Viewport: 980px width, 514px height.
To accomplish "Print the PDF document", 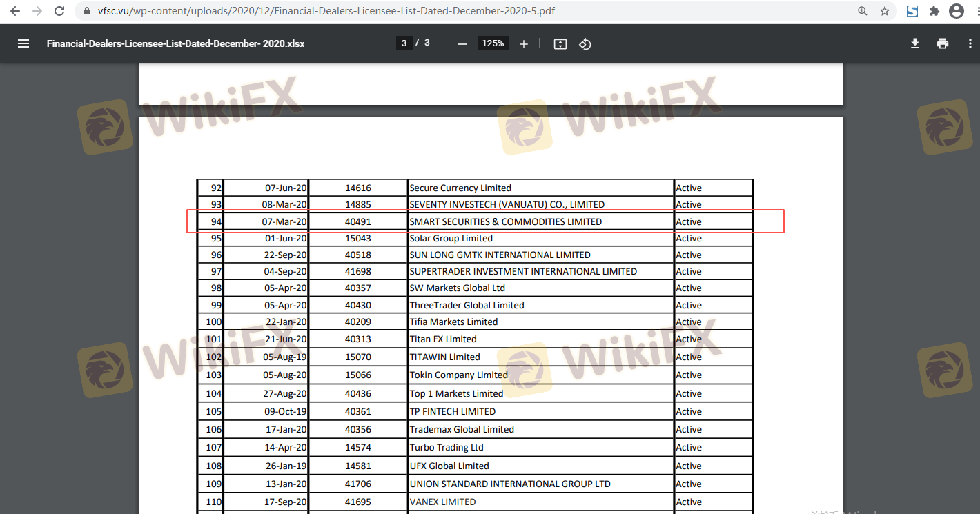I will click(943, 43).
